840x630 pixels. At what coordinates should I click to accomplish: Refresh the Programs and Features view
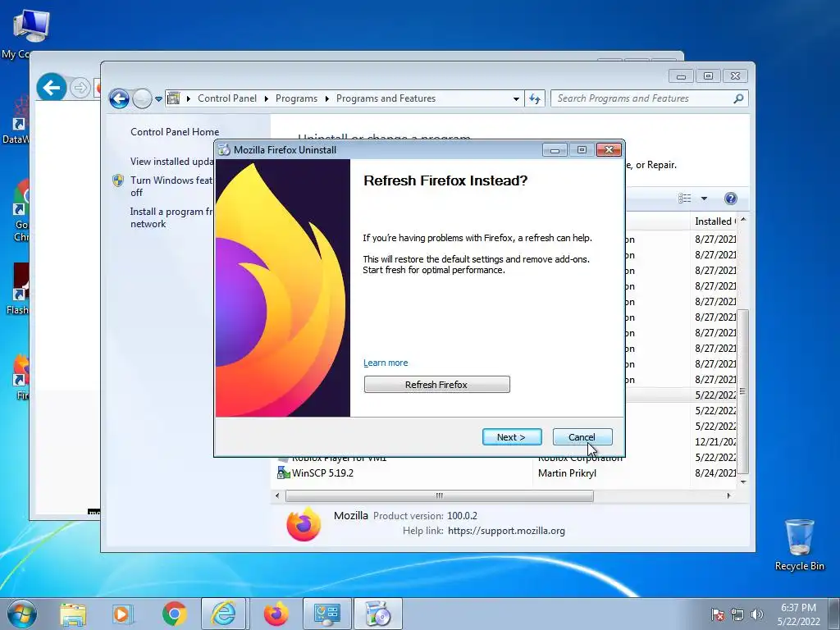pyautogui.click(x=535, y=98)
